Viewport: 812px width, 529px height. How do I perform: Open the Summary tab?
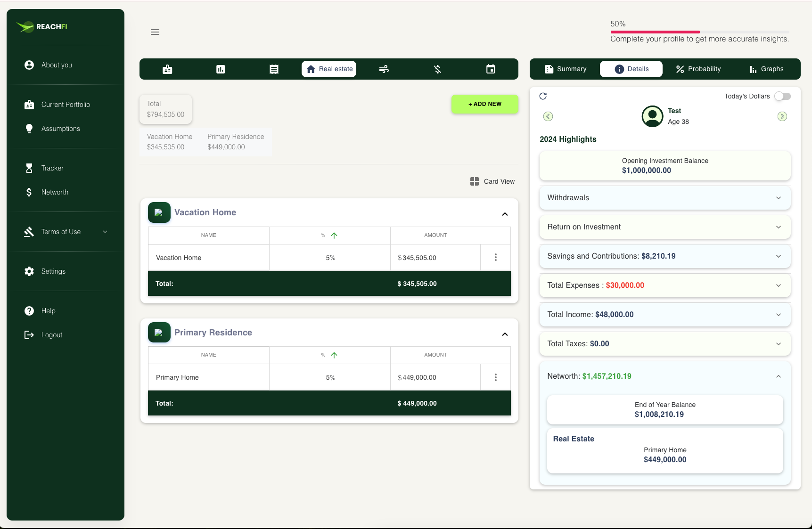[x=565, y=69]
